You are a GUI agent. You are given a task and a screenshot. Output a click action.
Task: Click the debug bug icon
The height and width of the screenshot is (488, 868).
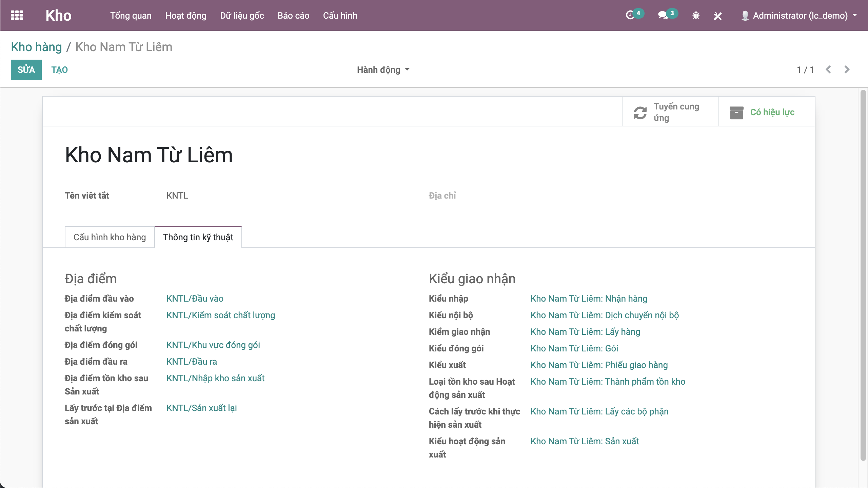[x=696, y=16]
